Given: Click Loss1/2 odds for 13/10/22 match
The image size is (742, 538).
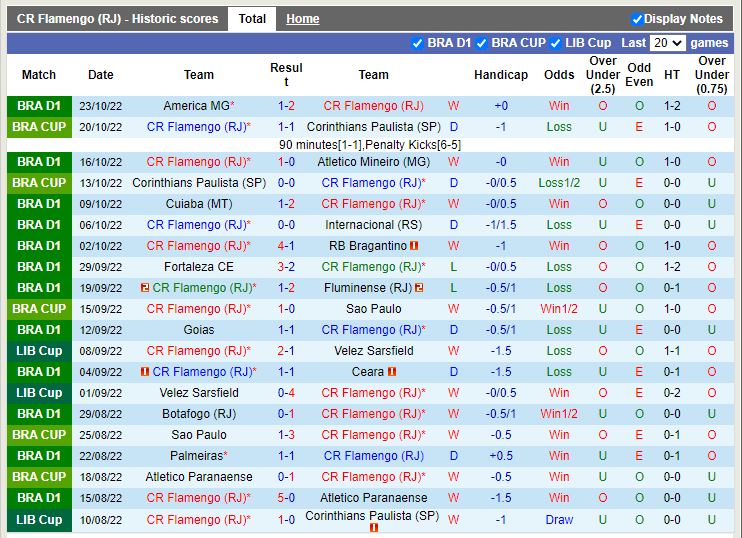Looking at the screenshot, I should [x=559, y=183].
